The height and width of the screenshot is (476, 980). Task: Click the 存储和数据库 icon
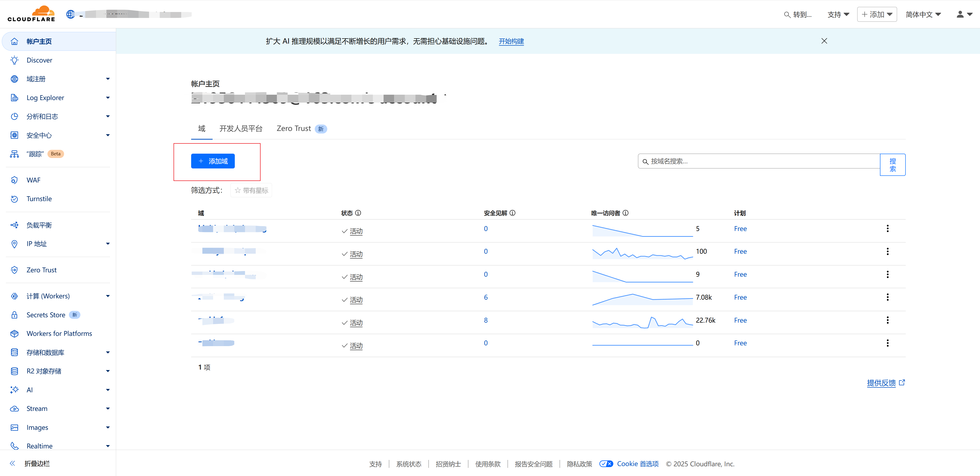coord(15,352)
